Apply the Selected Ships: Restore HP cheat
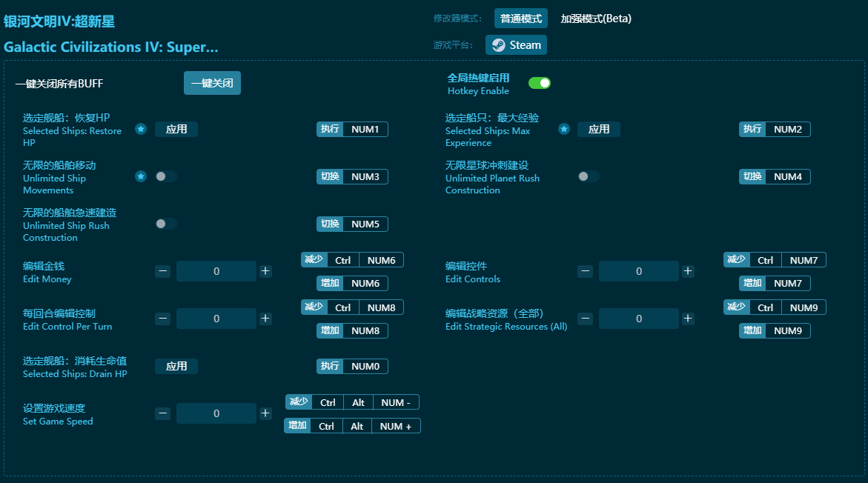 (176, 129)
